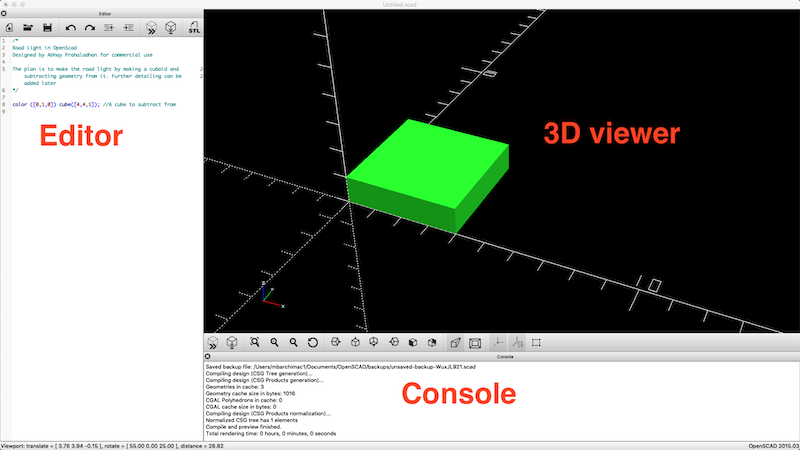Click the comment line 'Road Light in OpenScad'

click(45, 47)
